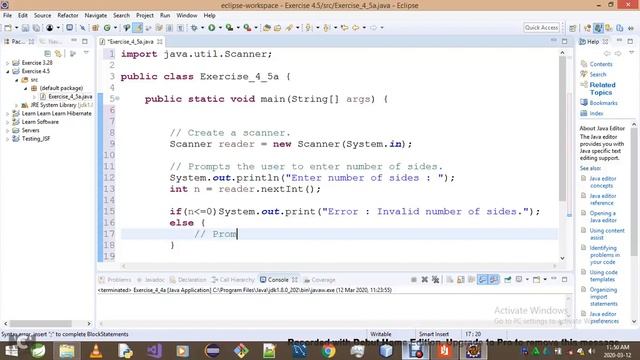Click the Writable status bar entry
Screen dimensions: 640x360
coord(380,334)
